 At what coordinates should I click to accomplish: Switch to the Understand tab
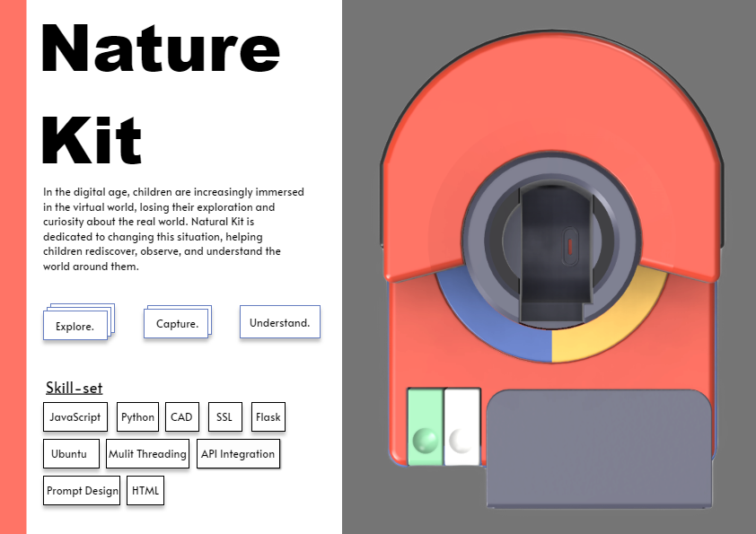(x=279, y=322)
